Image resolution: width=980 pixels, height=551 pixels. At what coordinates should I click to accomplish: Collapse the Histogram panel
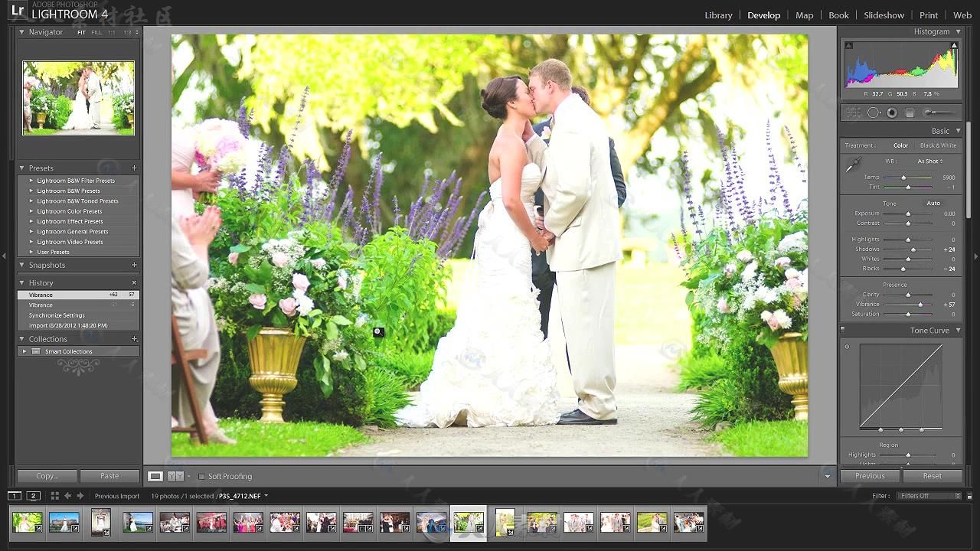[x=958, y=31]
